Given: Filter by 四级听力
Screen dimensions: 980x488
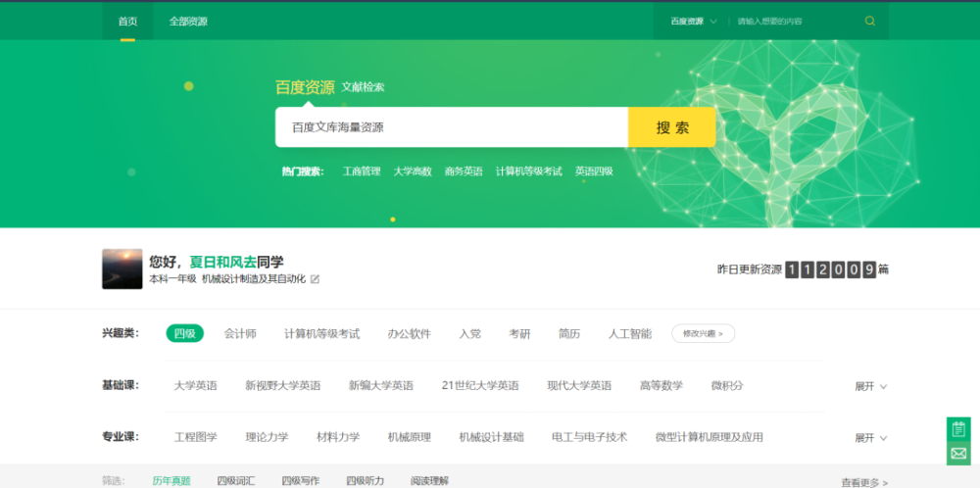Looking at the screenshot, I should coord(365,481).
